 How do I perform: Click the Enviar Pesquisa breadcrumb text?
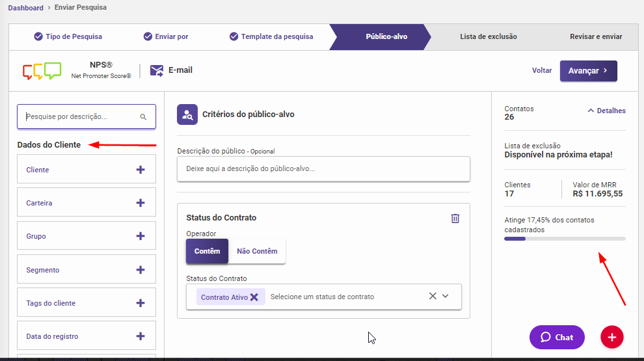click(x=81, y=7)
